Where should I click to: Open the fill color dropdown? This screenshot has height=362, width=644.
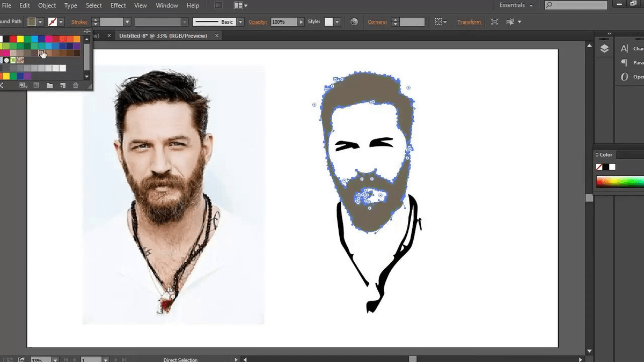click(41, 21)
